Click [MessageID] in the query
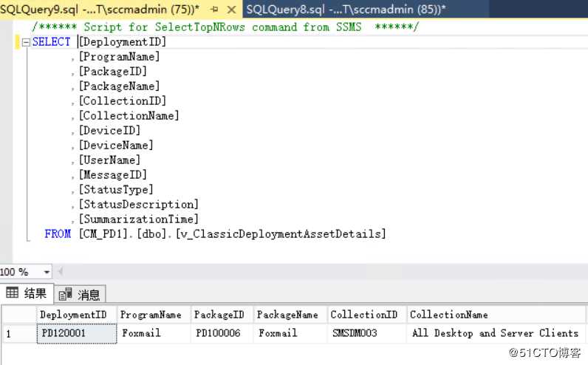 [x=112, y=175]
